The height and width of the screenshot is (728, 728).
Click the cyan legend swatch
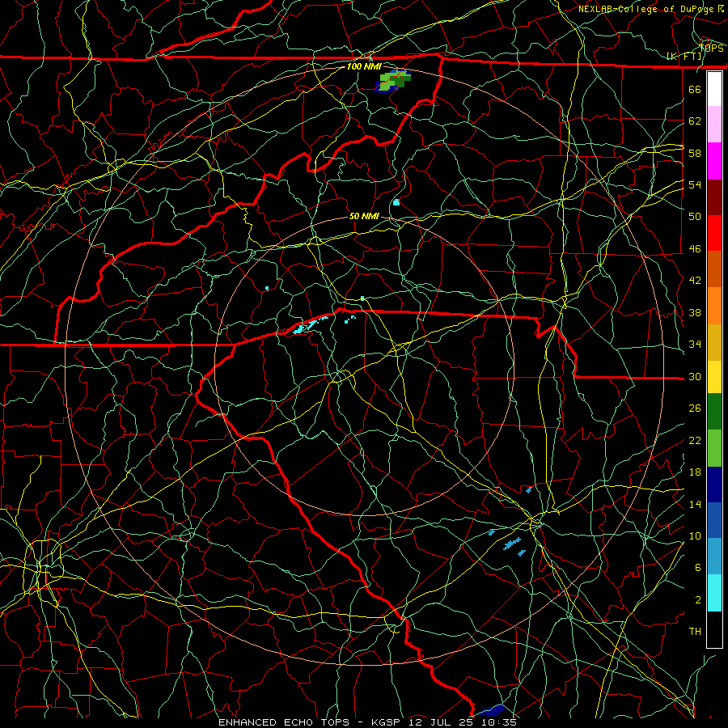(714, 593)
